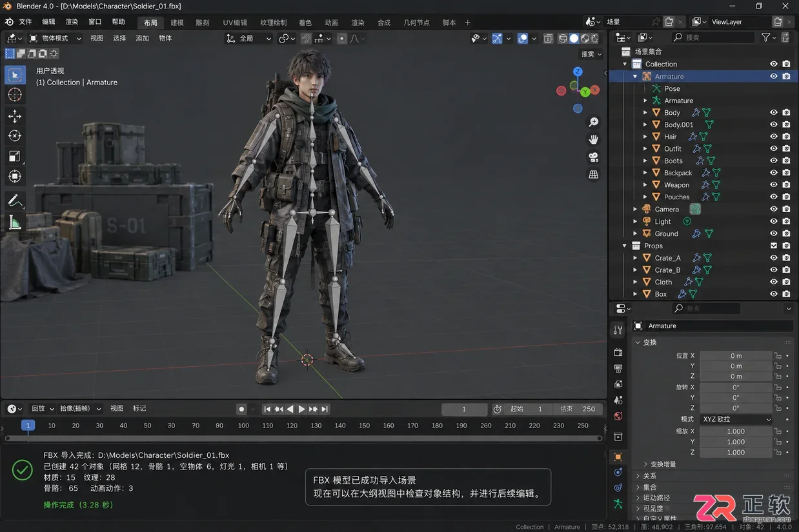Open the Output properties tab icon
799x532 pixels.
click(618, 368)
